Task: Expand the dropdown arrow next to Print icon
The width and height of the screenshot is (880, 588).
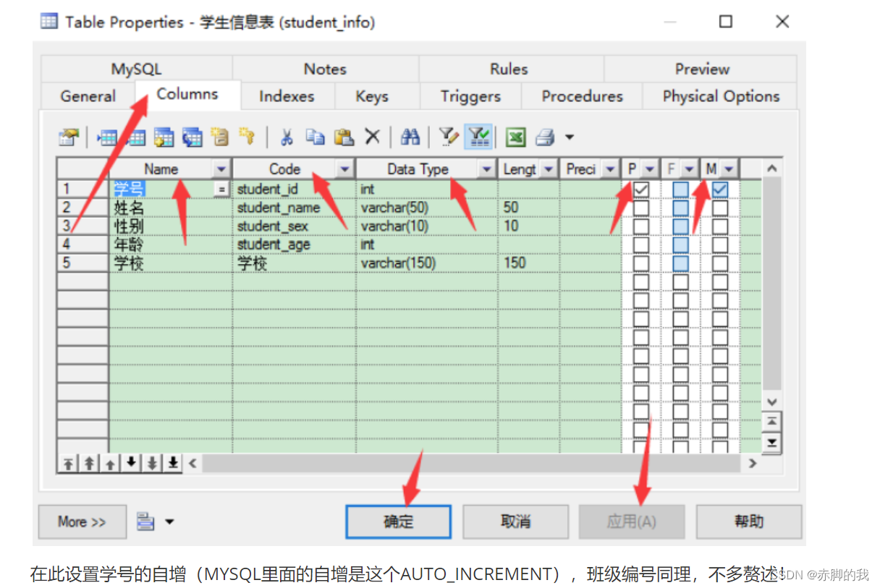Action: click(570, 137)
